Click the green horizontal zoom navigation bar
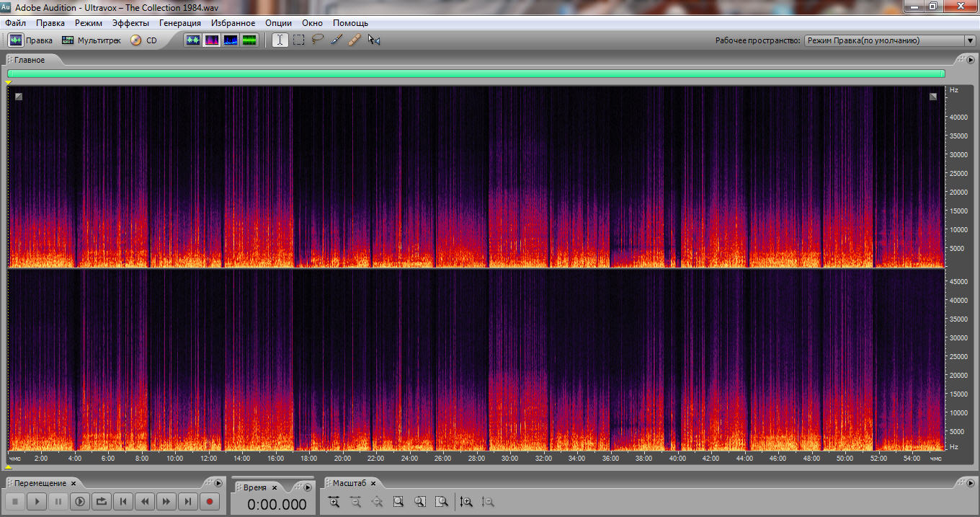980x517 pixels. tap(476, 74)
